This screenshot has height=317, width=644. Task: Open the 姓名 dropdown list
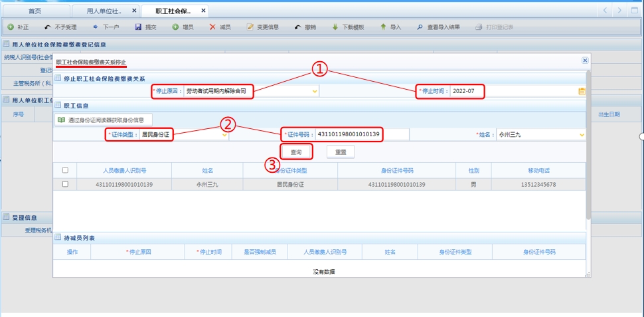(x=582, y=135)
